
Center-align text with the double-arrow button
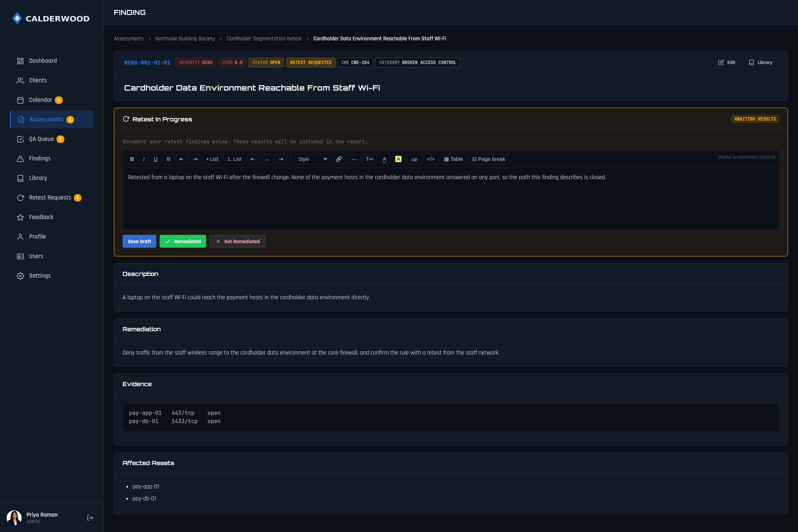(x=267, y=159)
